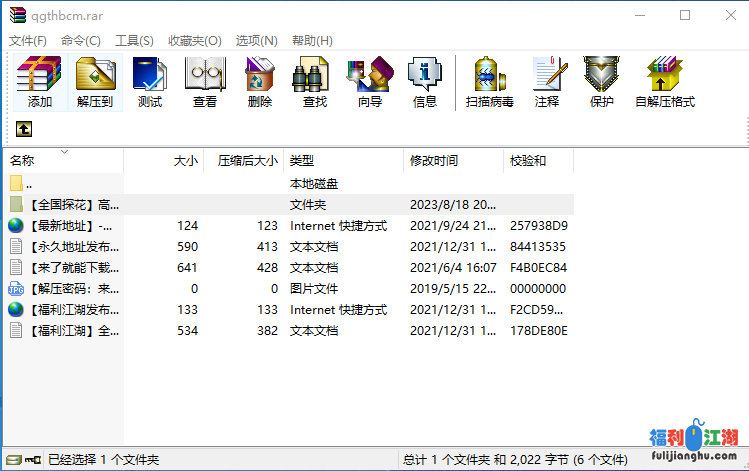Open the Find (查找) binoculars tool
Screen dimensions: 749x471
[315, 82]
